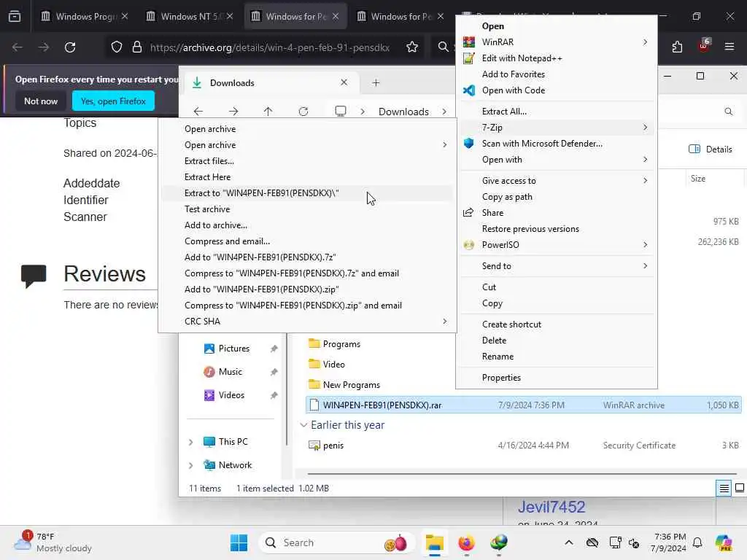Click the Not now button
Screen dimensions: 747x560
pyautogui.click(x=41, y=101)
